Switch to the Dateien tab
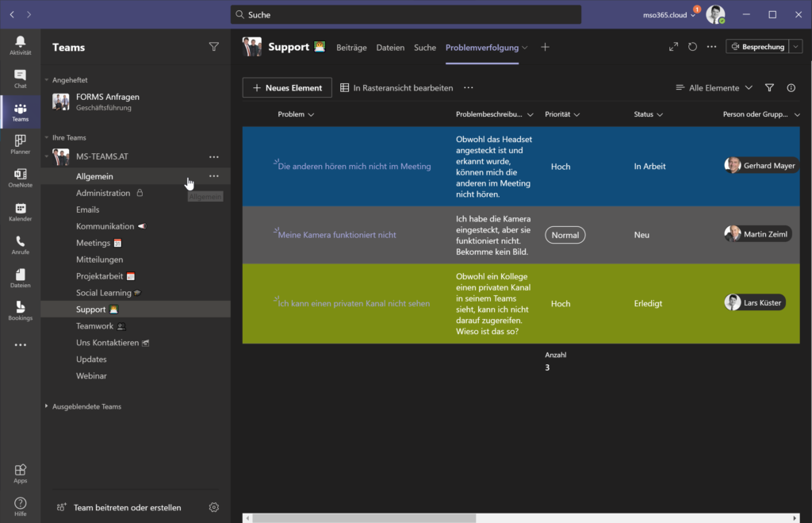This screenshot has width=812, height=523. 390,47
